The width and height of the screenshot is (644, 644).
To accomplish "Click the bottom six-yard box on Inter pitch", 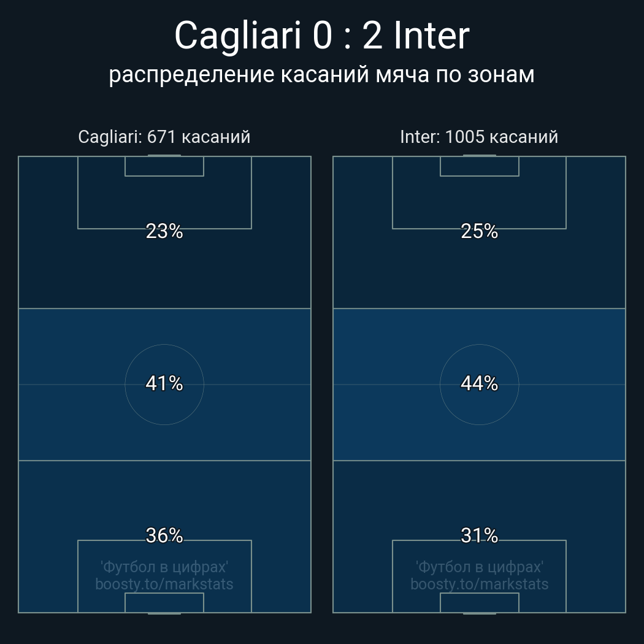I will 479,602.
